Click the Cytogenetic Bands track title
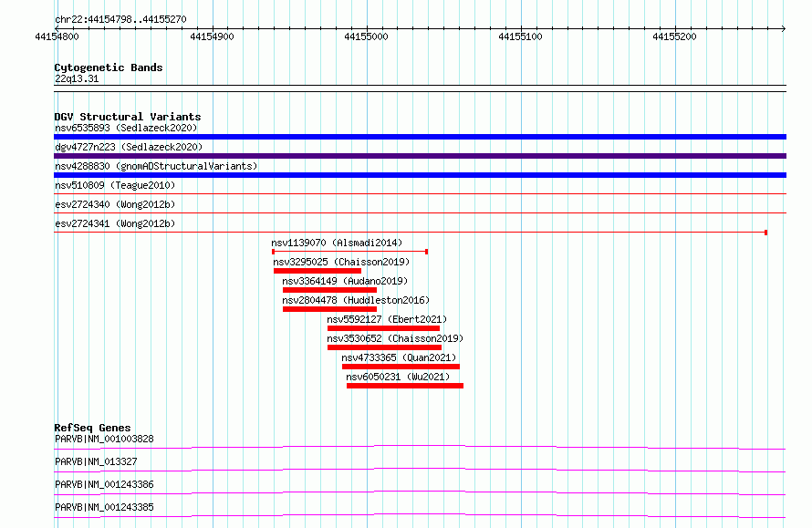The height and width of the screenshot is (528, 812). 109,67
